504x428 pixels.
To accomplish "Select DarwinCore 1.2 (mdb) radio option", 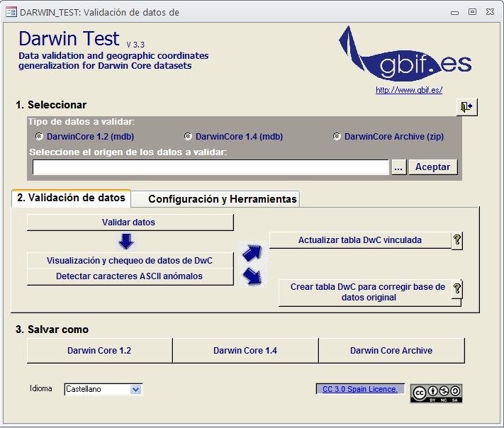I will pos(39,136).
